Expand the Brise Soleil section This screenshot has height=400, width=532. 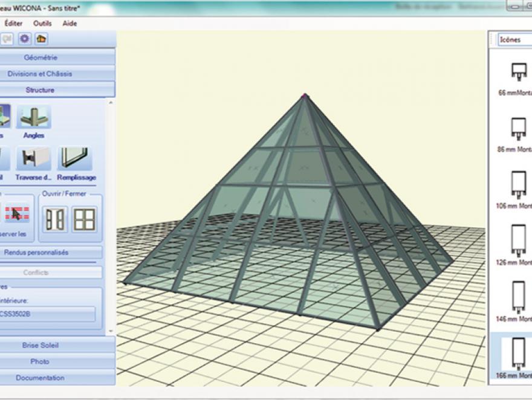(x=56, y=346)
